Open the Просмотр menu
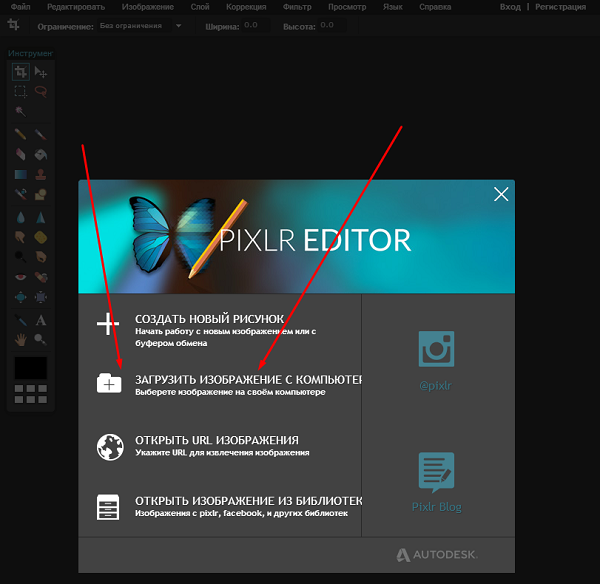The height and width of the screenshot is (584, 600). [347, 7]
